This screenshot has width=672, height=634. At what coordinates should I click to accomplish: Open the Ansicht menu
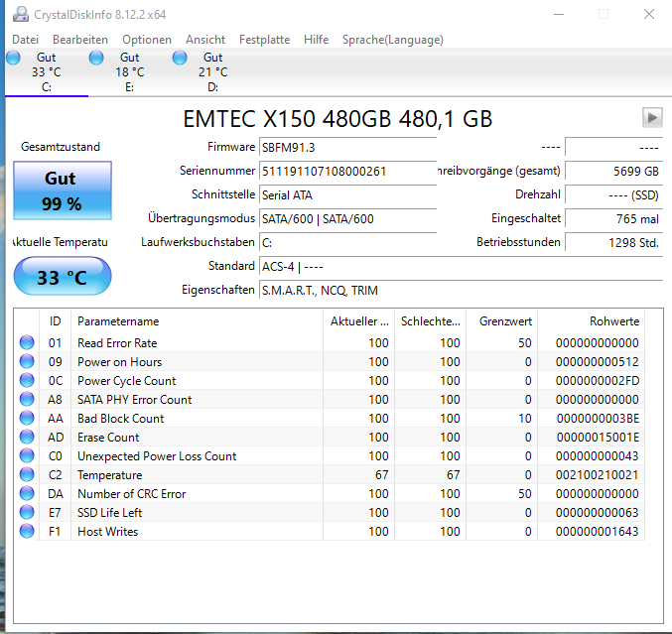coord(205,40)
